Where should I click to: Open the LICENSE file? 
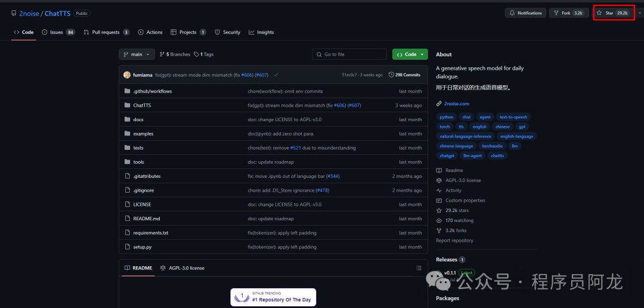pos(142,204)
